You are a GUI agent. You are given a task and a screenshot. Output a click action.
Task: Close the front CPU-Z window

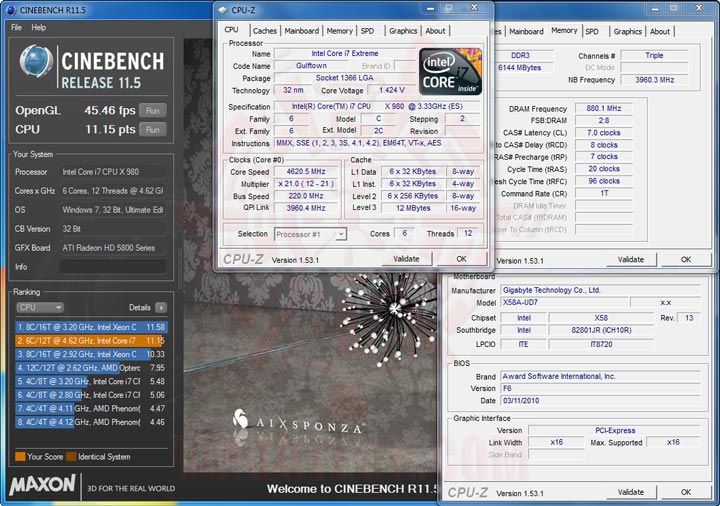(x=475, y=8)
